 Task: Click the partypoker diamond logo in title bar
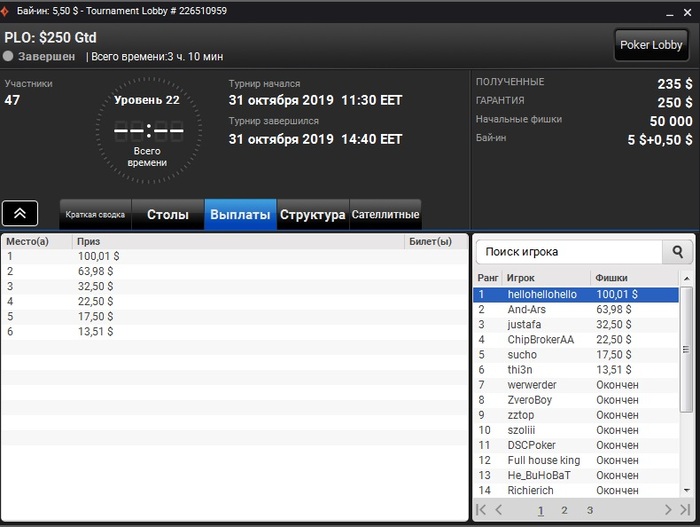click(4, 12)
